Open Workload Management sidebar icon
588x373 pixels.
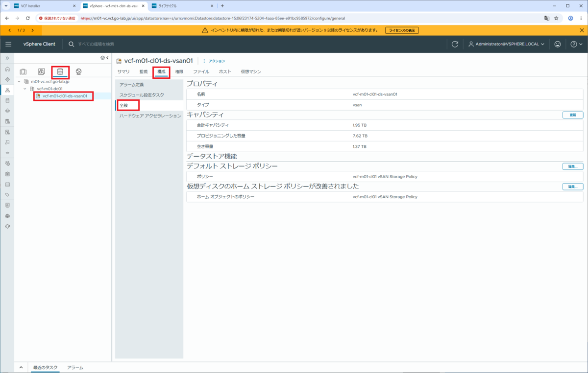coord(7,111)
